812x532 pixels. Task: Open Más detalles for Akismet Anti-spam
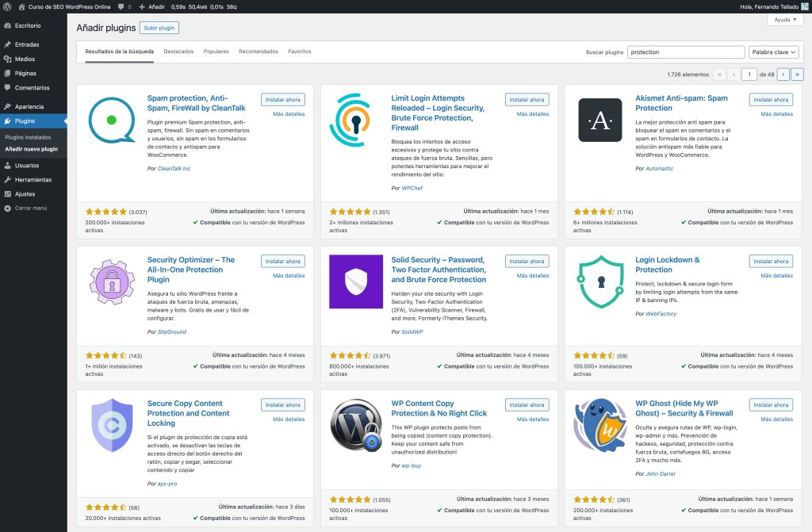(776, 114)
